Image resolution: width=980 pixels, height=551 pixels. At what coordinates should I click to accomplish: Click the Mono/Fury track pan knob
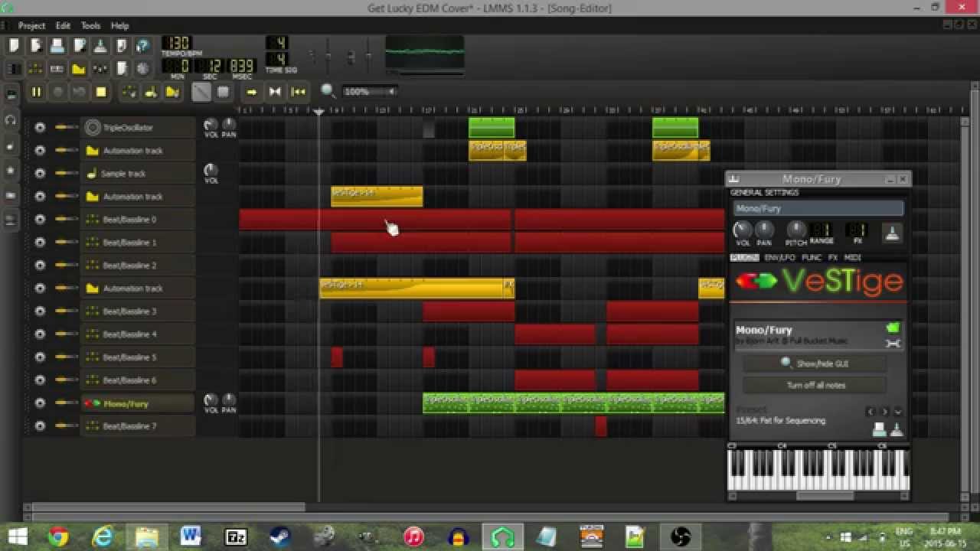[x=228, y=400]
